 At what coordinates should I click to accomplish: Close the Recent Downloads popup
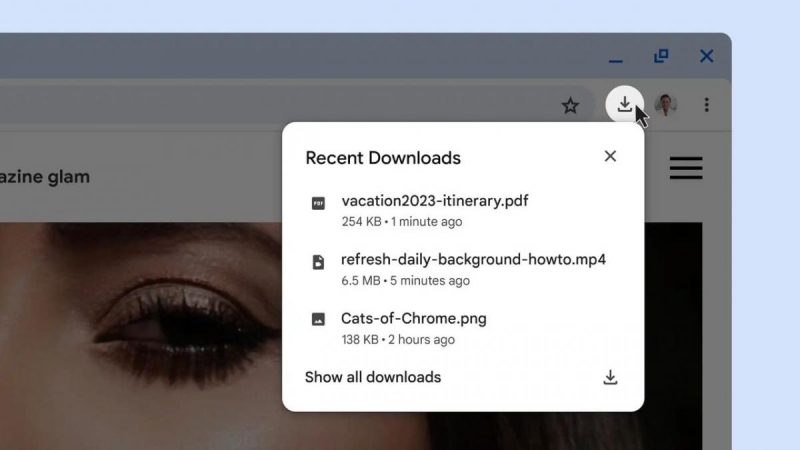[610, 156]
